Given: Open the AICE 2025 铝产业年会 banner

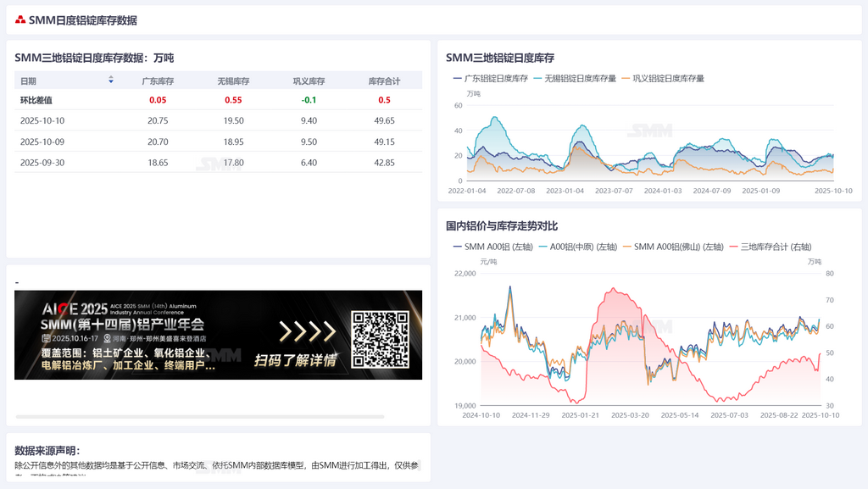Looking at the screenshot, I should point(218,335).
